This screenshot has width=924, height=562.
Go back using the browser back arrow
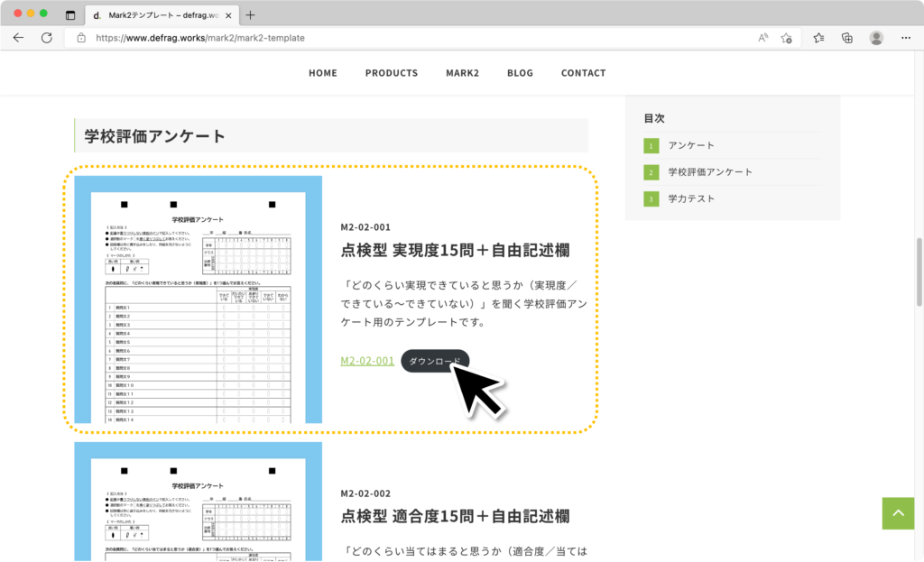click(18, 38)
